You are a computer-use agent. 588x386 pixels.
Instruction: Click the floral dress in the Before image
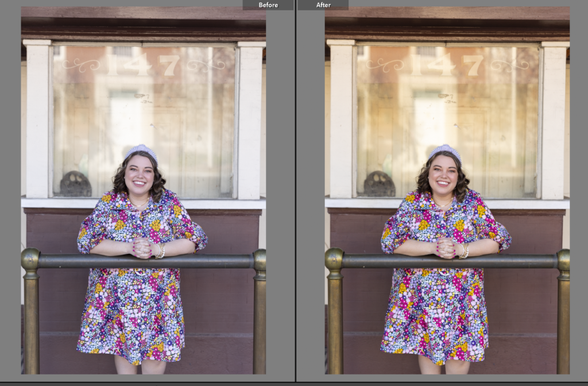point(138,316)
